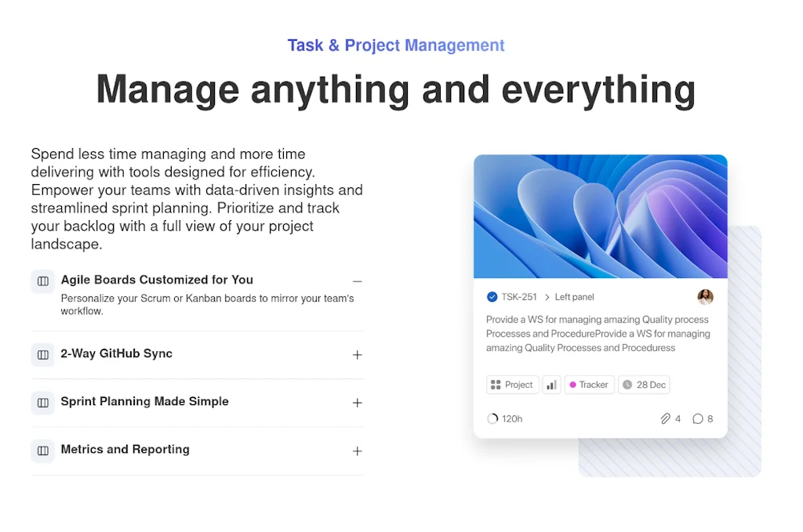Open comments via the speech bubble icon

697,419
